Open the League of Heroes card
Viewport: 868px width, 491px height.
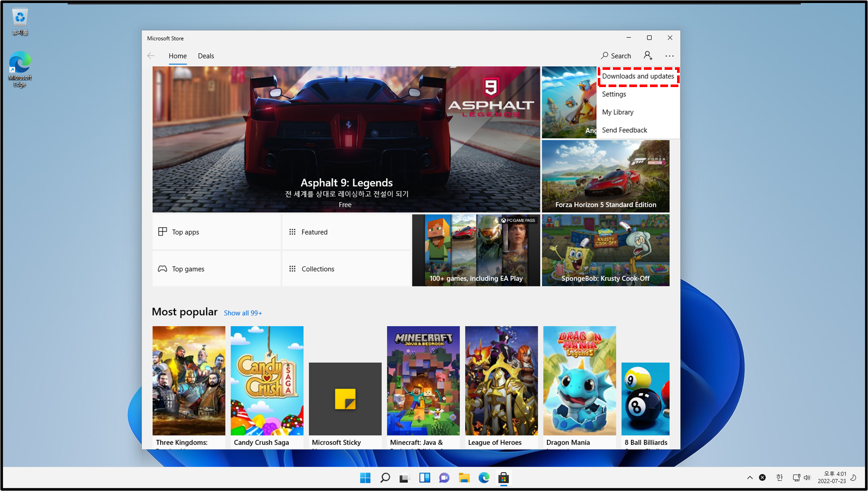(501, 387)
